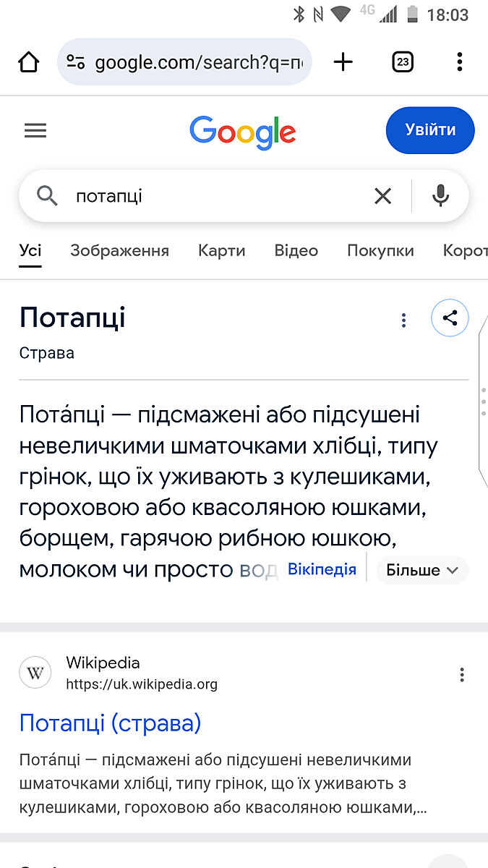
Task: Open the Вікіпедія source link
Action: (322, 569)
